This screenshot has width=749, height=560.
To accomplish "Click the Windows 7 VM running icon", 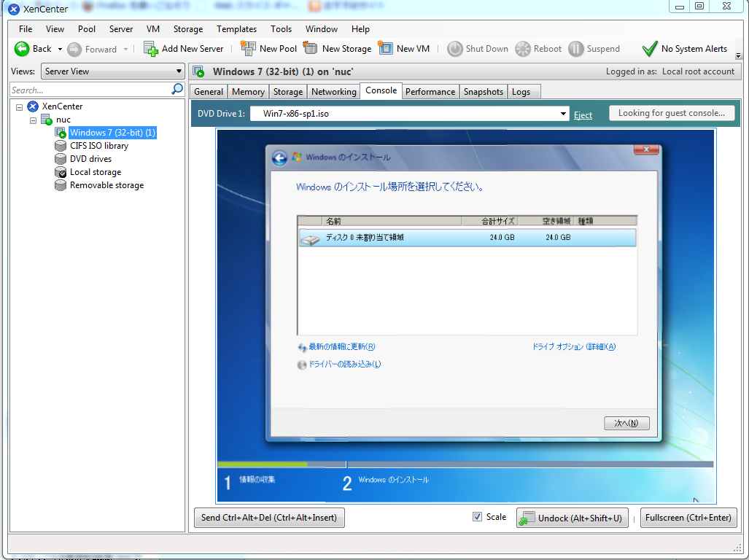I will pos(61,133).
